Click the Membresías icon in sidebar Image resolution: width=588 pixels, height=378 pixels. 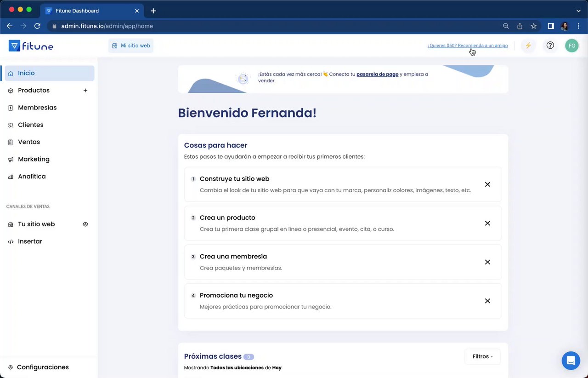click(11, 108)
